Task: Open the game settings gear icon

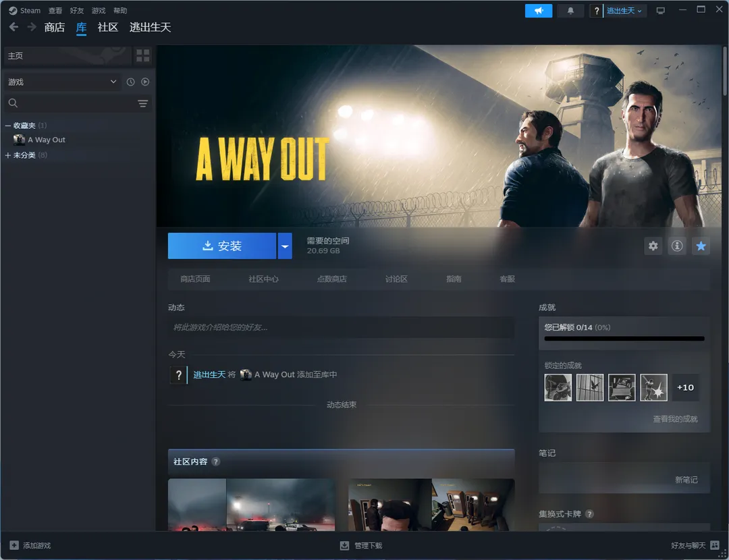Action: point(653,246)
